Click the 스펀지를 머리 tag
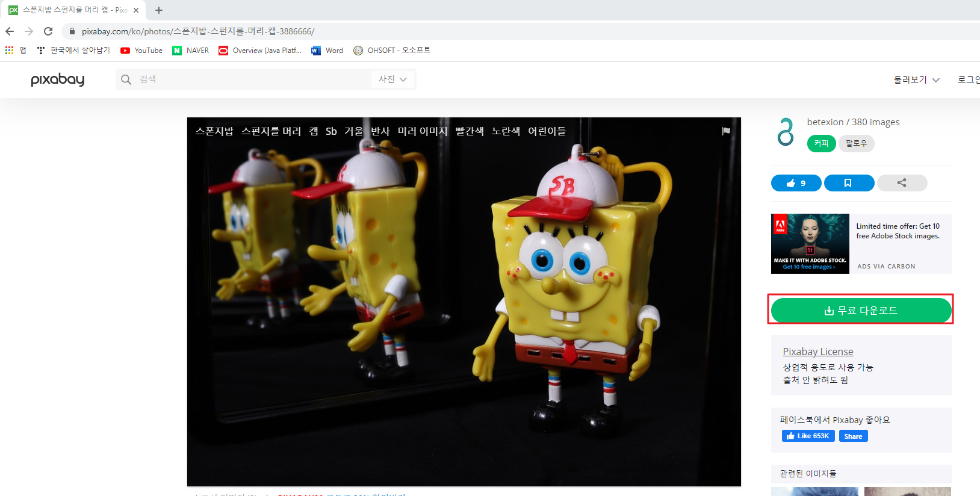 pos(271,131)
